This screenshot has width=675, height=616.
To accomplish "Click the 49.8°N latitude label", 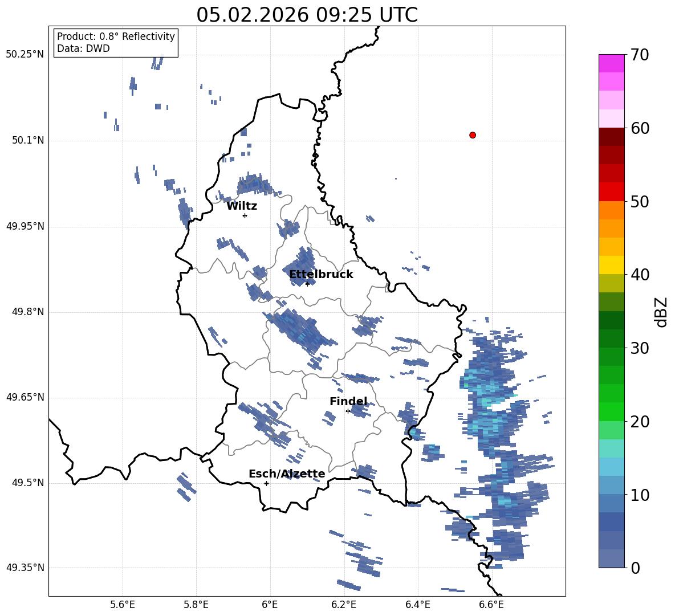I will [27, 312].
